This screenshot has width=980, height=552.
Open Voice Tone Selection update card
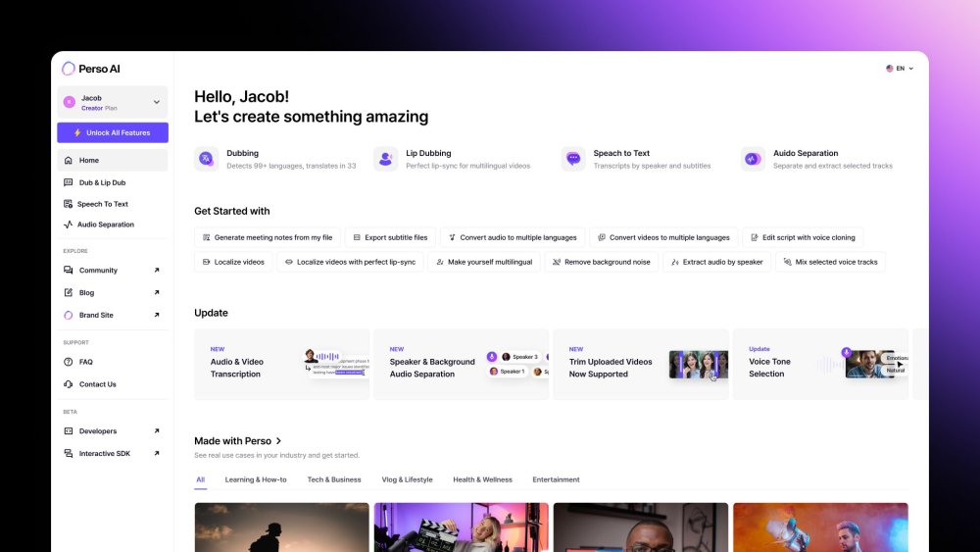click(x=820, y=365)
